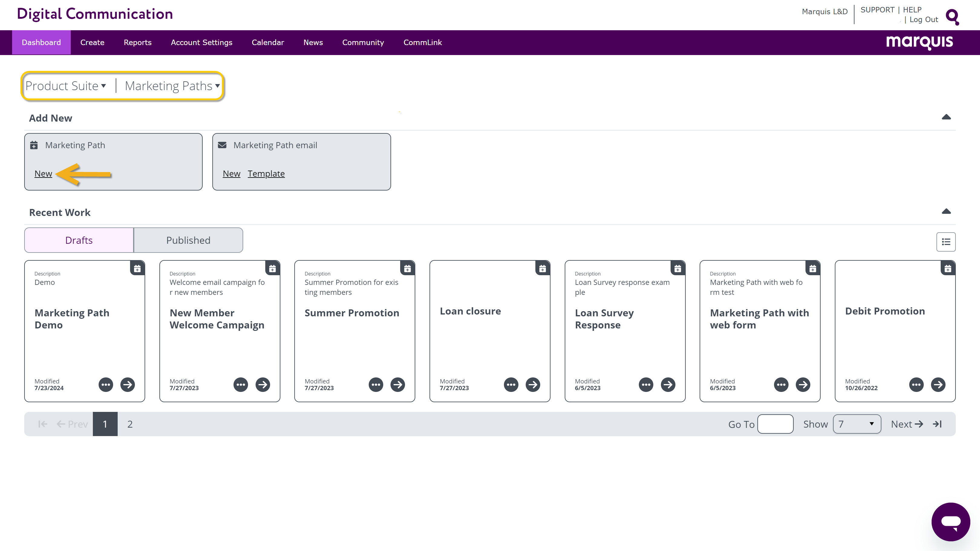Click calendar icon on Marketing Path Demo card
Screen dimensions: 980x551
pyautogui.click(x=137, y=269)
